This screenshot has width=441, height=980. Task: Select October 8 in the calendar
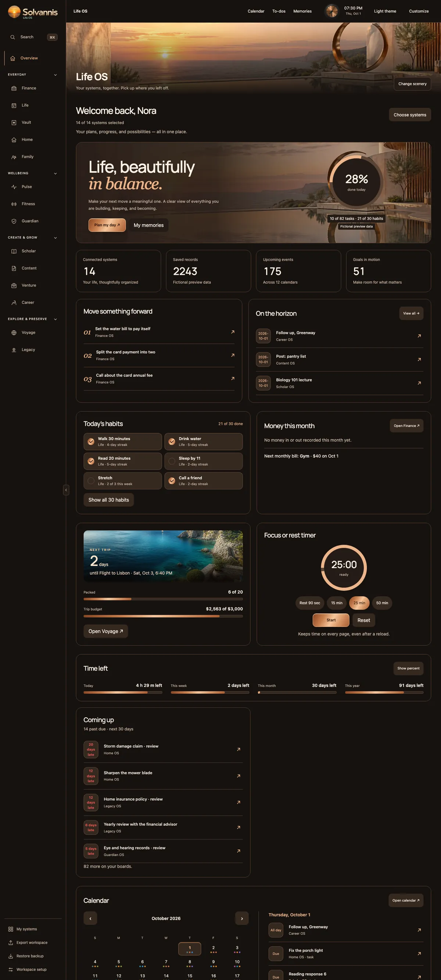pos(190,963)
